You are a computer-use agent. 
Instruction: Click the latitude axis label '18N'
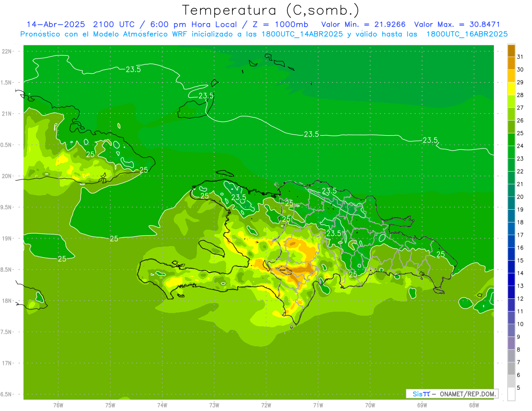coord(7,301)
